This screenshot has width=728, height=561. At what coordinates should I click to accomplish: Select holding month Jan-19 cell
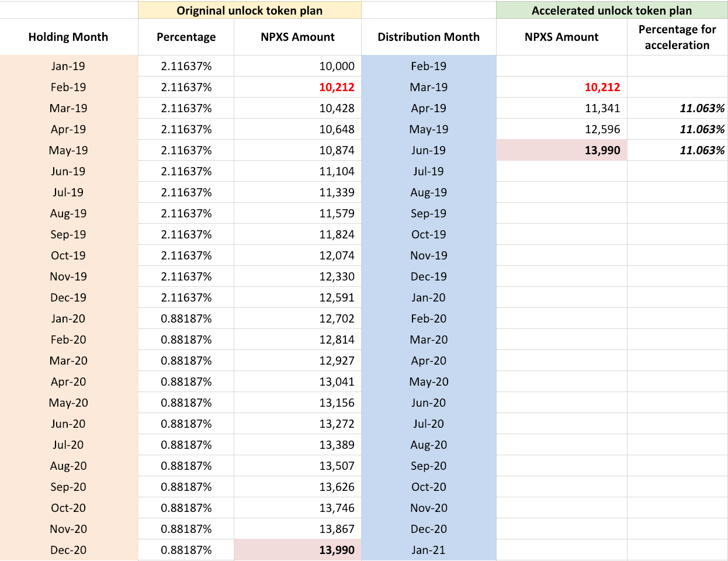click(68, 66)
